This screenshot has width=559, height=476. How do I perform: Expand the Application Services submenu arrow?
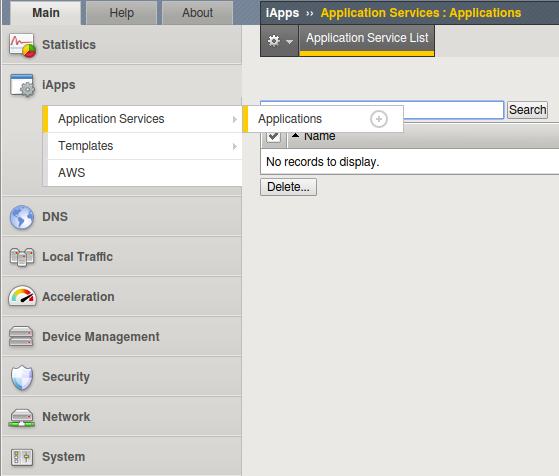click(235, 119)
